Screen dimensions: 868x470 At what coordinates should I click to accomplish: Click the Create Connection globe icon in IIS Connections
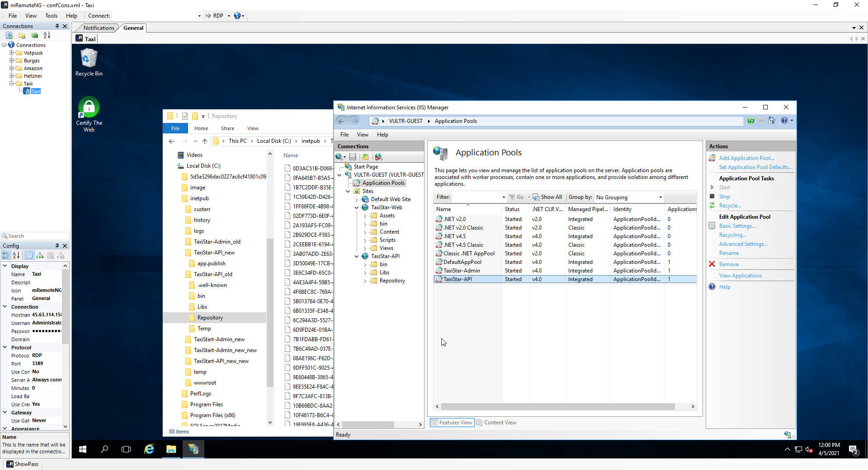[x=339, y=157]
